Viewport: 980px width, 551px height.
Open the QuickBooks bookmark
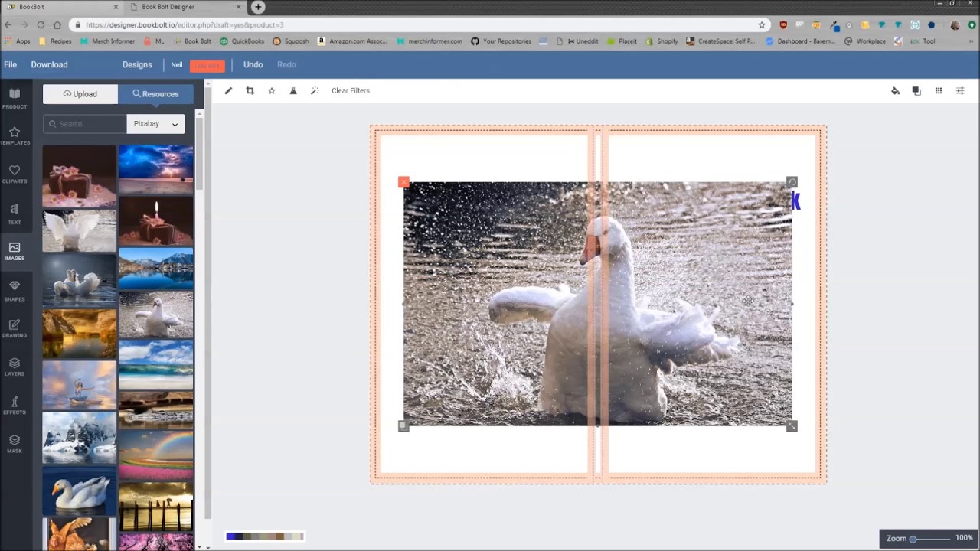[x=242, y=41]
